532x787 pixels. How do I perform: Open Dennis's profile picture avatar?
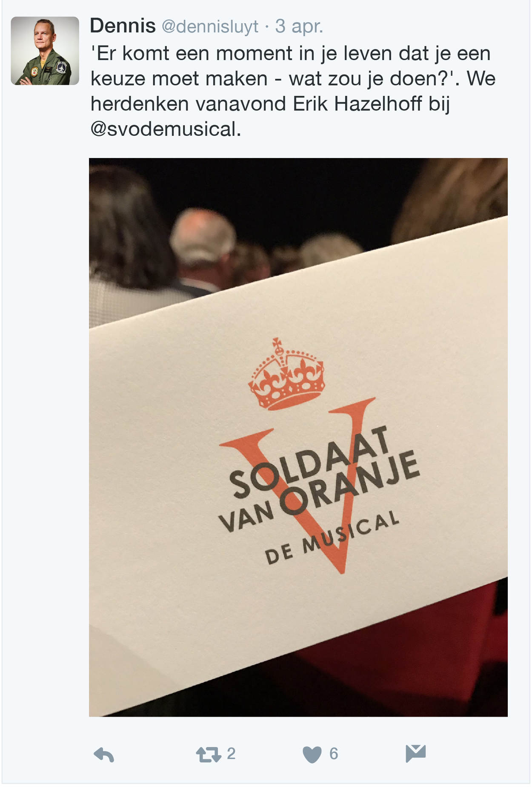[x=45, y=51]
